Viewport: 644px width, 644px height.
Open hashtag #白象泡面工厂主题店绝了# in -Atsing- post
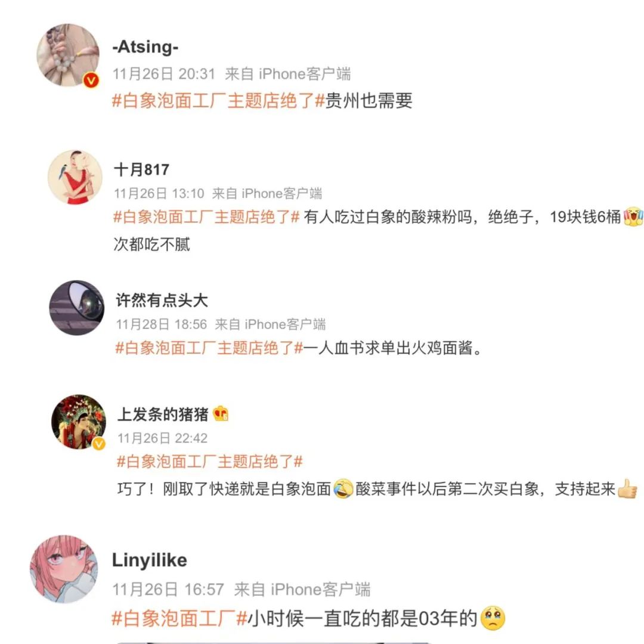pos(218,101)
